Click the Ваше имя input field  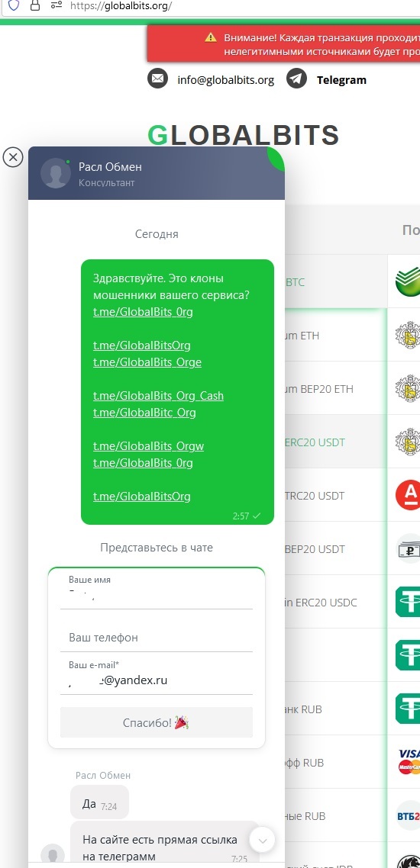157,591
